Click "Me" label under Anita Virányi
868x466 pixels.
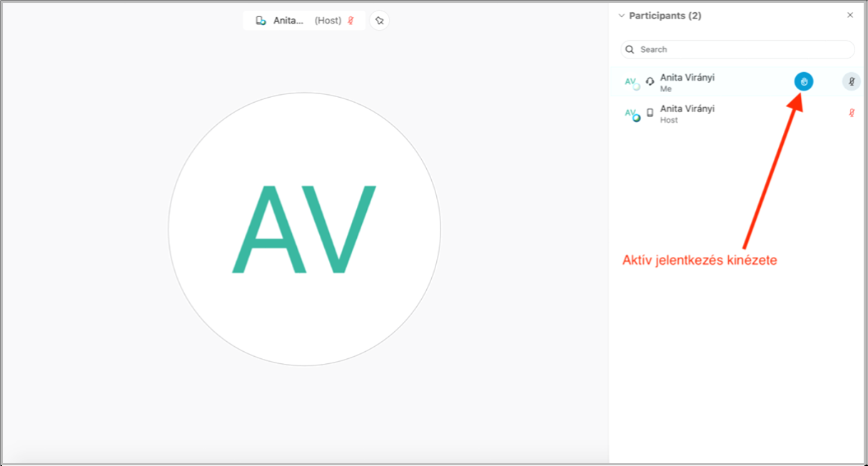pos(666,89)
